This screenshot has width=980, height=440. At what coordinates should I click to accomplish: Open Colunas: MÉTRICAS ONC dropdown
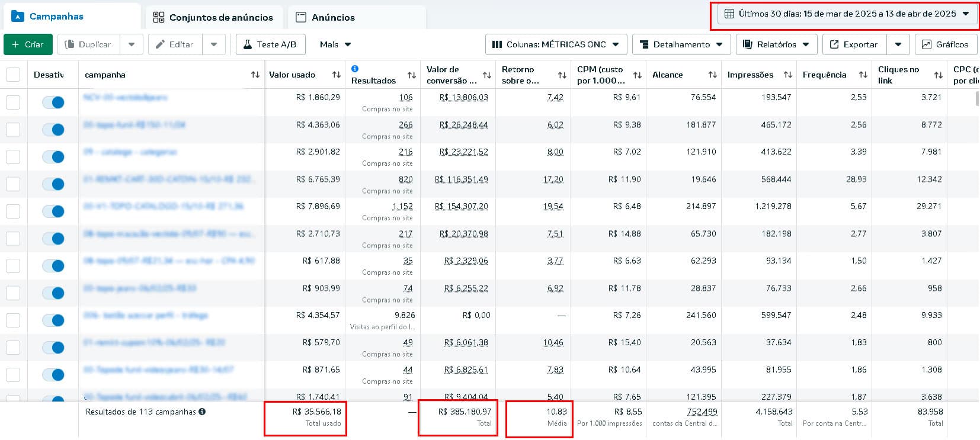tap(556, 44)
